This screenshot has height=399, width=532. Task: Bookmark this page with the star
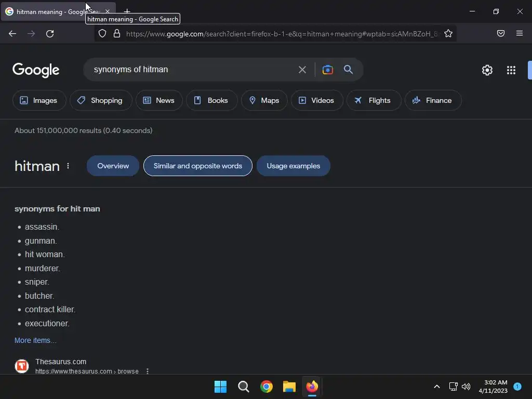448,34
